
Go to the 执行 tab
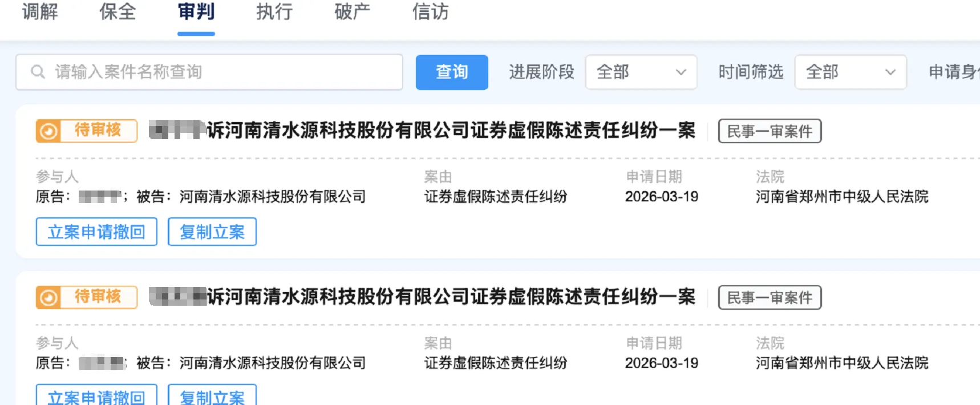[274, 11]
